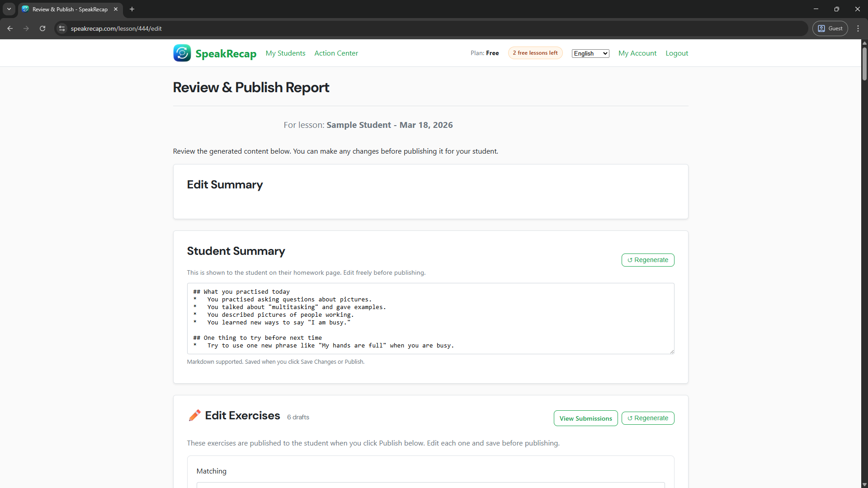Open the Action Center
Viewport: 868px width, 488px height.
(x=336, y=53)
